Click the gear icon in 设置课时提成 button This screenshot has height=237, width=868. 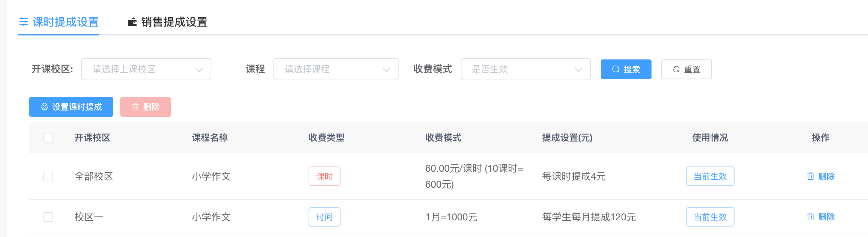(44, 107)
